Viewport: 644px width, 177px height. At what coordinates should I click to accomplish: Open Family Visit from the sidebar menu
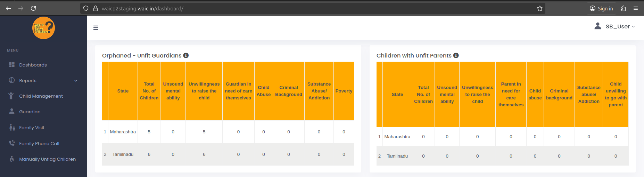32,127
